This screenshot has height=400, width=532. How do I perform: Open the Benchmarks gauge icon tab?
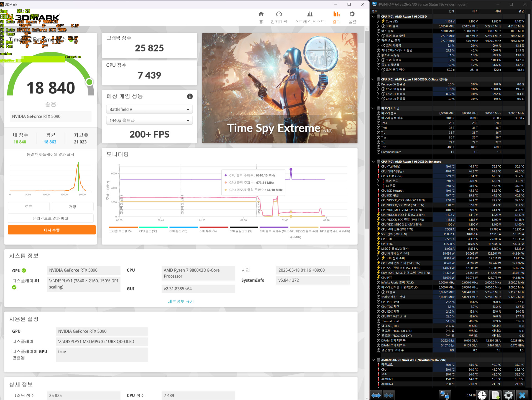tap(279, 14)
